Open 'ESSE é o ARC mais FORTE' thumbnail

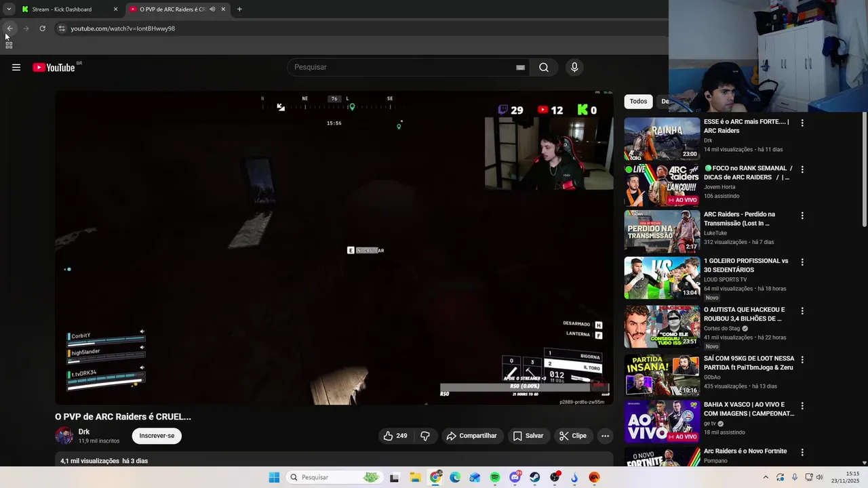click(x=662, y=139)
